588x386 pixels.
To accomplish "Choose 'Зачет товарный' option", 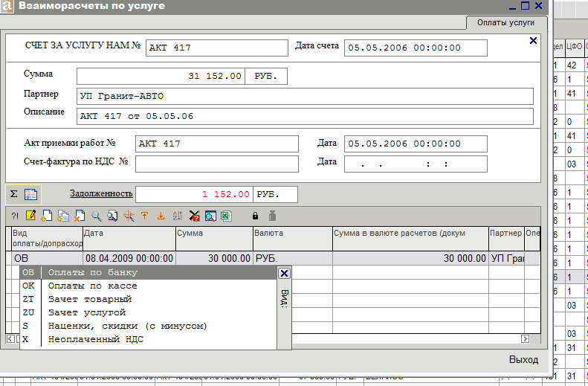I will coord(148,299).
